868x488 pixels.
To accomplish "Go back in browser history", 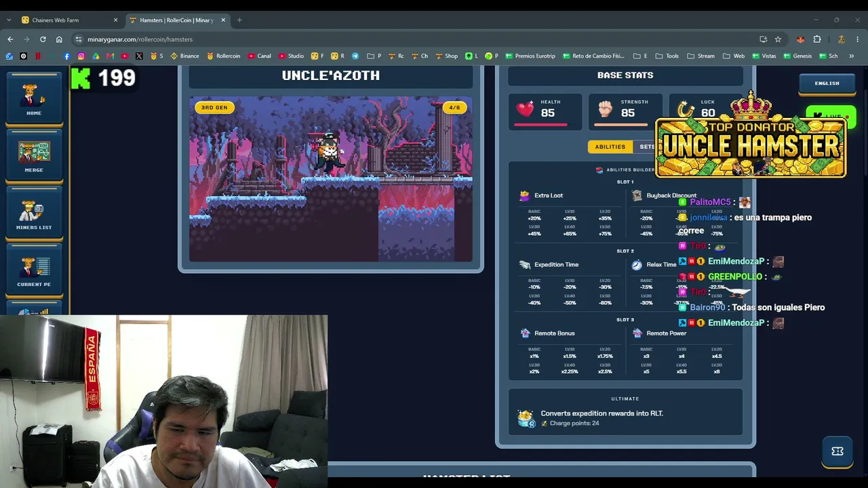I will point(10,39).
